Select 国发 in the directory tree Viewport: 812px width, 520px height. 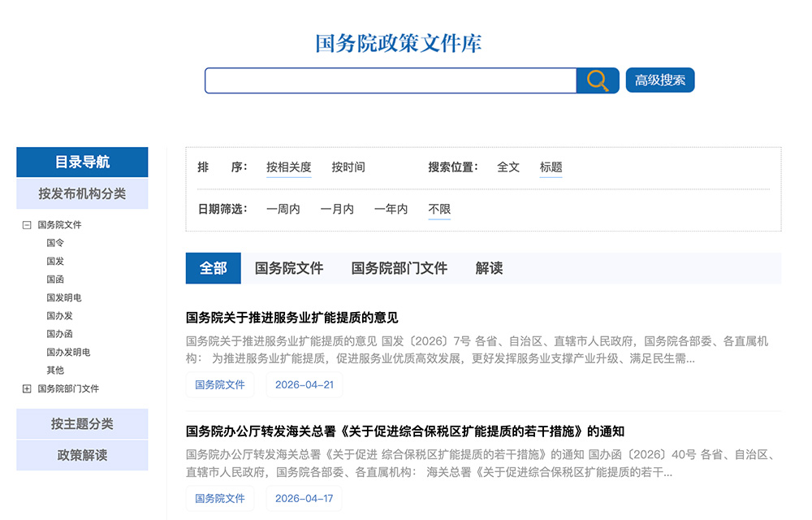coord(55,261)
